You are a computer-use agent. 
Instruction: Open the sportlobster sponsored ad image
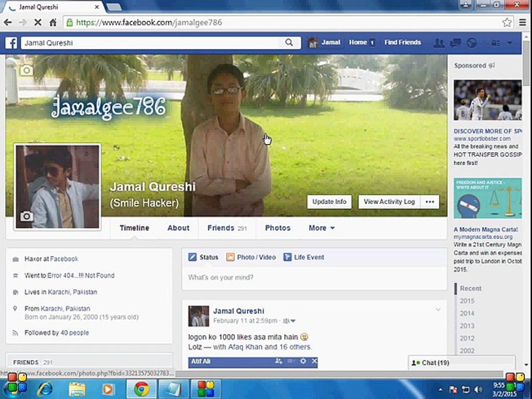(x=488, y=100)
